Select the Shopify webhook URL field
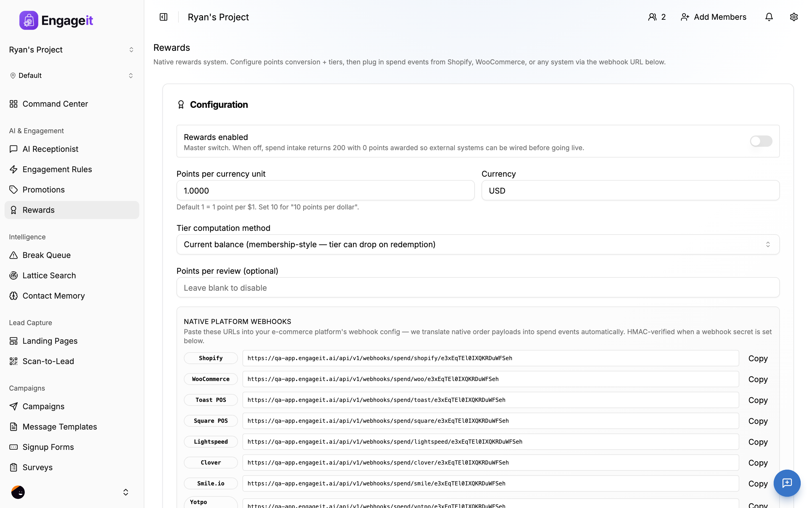The width and height of the screenshot is (812, 508). [x=491, y=358]
